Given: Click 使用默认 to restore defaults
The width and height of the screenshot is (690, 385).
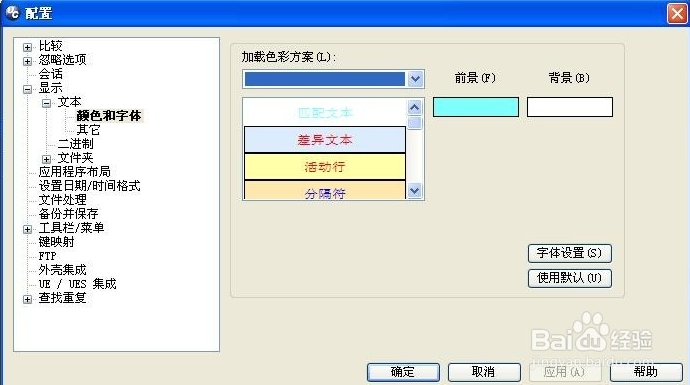Looking at the screenshot, I should (x=570, y=278).
